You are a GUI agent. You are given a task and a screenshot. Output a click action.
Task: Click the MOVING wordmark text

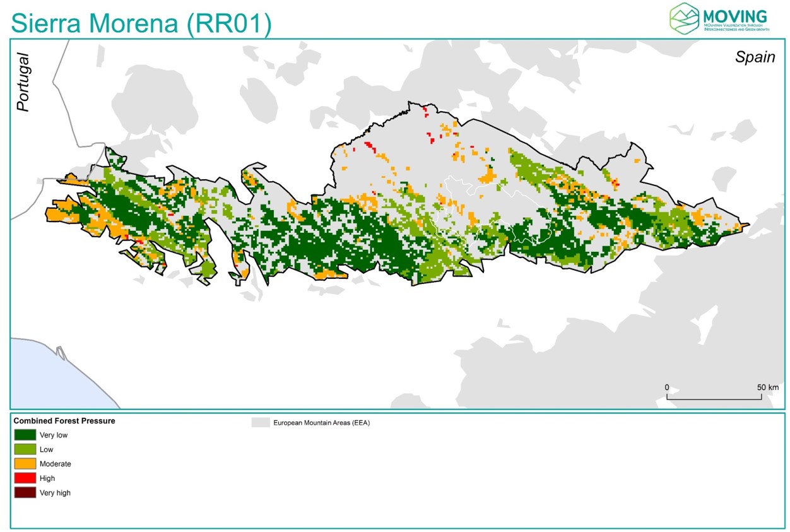coord(734,16)
